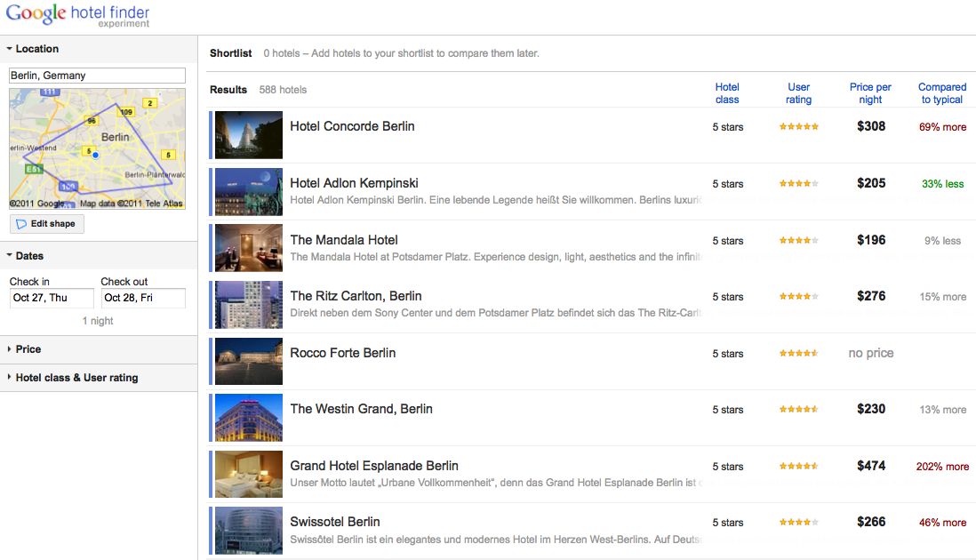
Task: Open Hotel Concorde Berlin thumbnail
Action: click(x=248, y=135)
